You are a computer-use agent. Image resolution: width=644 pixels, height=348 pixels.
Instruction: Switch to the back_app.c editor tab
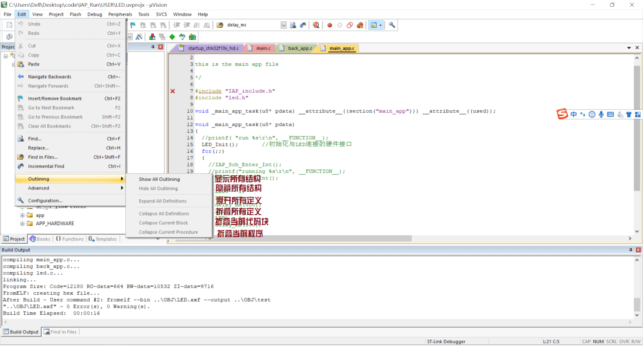tap(297, 48)
